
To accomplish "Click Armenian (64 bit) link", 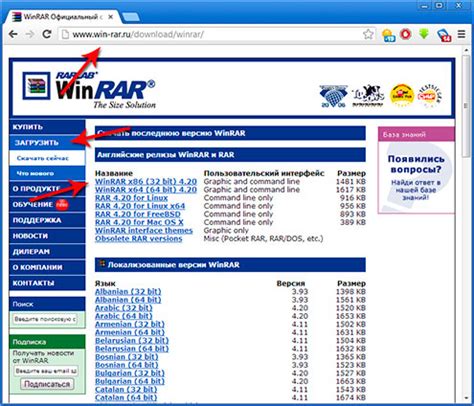I will click(130, 332).
